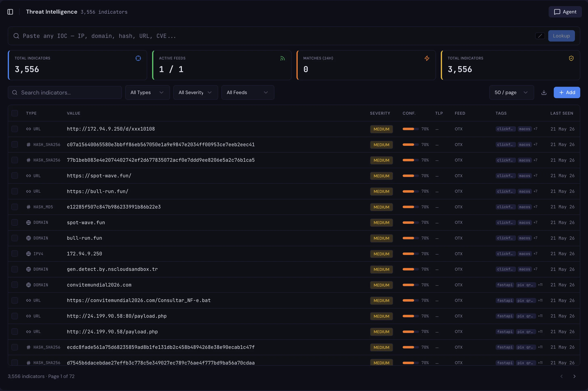Click confidence bar of bull-run.fun domain row
588x391 pixels.
click(411, 238)
